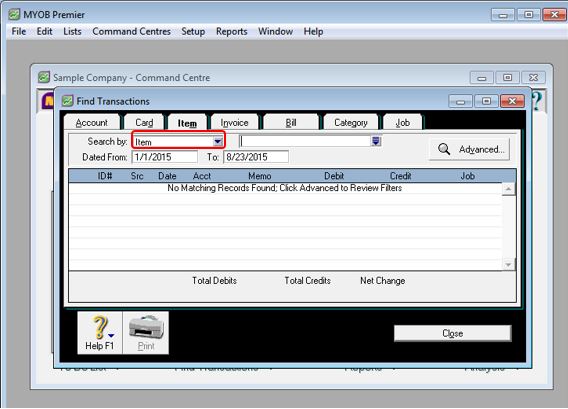
Task: Click the Total Credits label
Action: pyautogui.click(x=307, y=281)
